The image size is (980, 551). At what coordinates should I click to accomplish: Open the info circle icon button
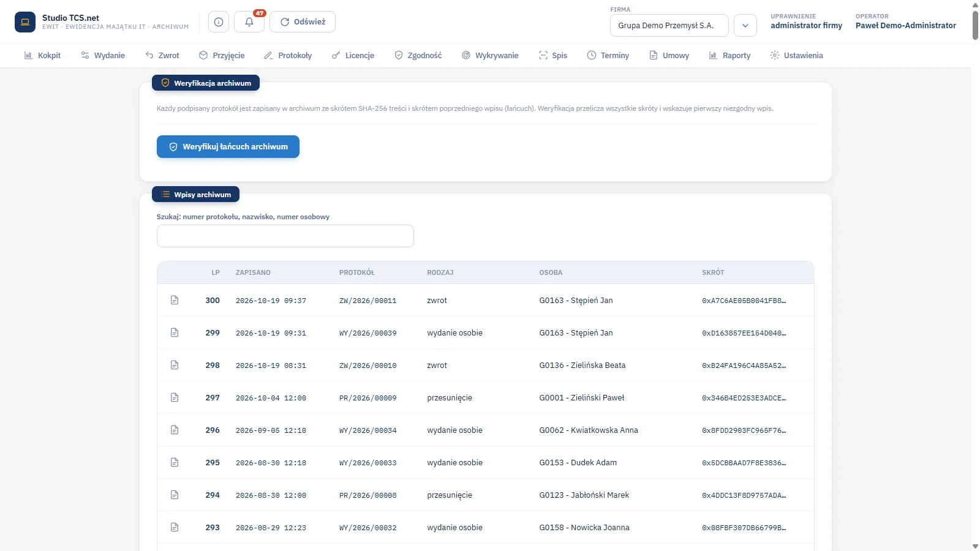pyautogui.click(x=219, y=22)
